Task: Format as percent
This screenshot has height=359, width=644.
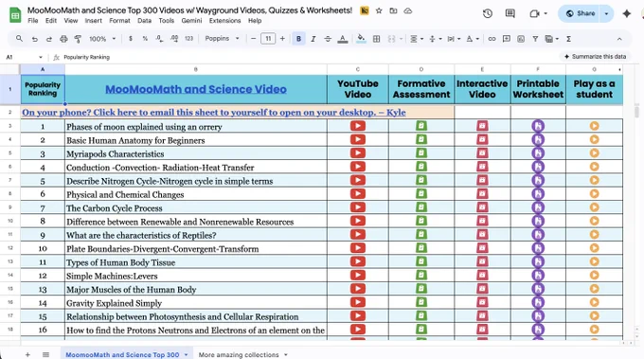Action: [145, 39]
